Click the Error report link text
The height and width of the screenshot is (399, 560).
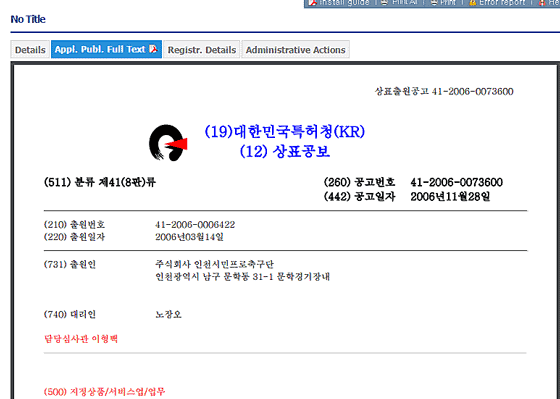[x=502, y=3]
